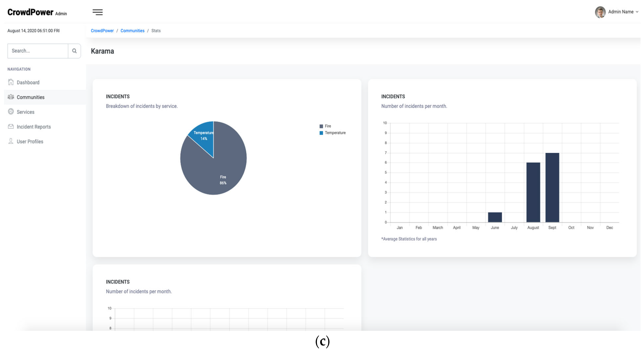Click the Communities people icon
Viewport: 644px width, 353px height.
tap(11, 97)
